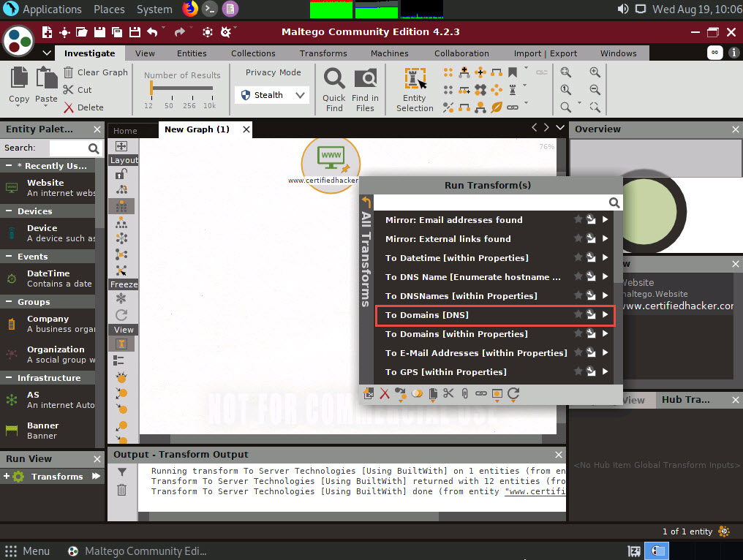Viewport: 743px width, 560px height.
Task: Click the Number of Results slider handle
Action: pos(151,88)
